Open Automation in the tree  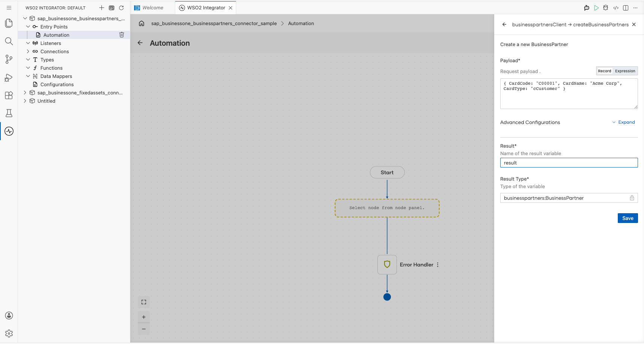click(56, 35)
